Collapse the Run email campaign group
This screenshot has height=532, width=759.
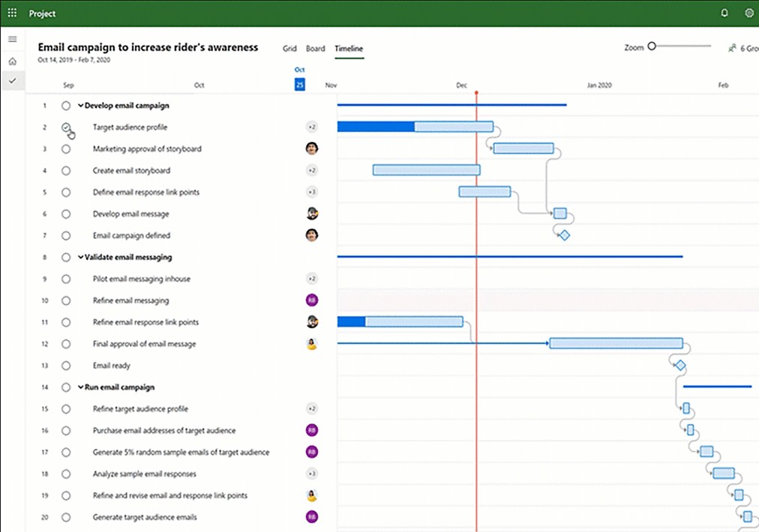coord(81,387)
